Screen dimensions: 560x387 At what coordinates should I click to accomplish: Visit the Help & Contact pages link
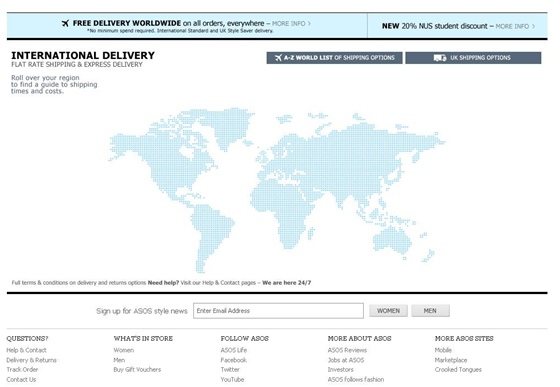click(229, 283)
